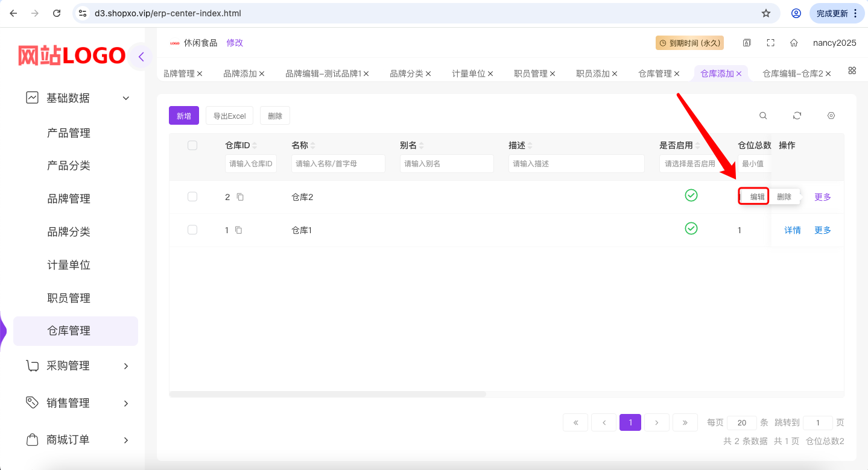Click the enabled status icon for 仓库1
This screenshot has height=470, width=868.
[691, 228]
